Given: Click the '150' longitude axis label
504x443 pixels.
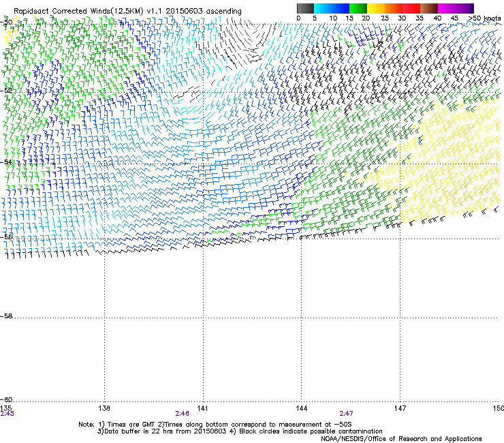Looking at the screenshot, I should point(499,408).
